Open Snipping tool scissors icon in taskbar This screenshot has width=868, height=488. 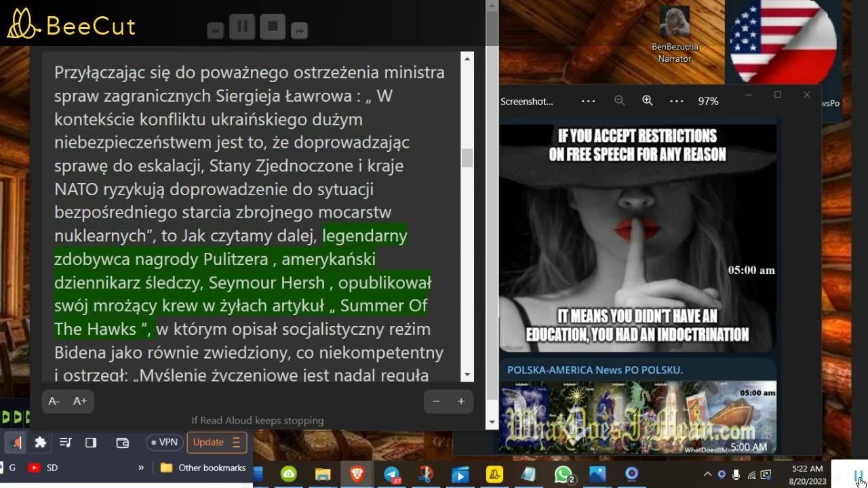point(426,474)
